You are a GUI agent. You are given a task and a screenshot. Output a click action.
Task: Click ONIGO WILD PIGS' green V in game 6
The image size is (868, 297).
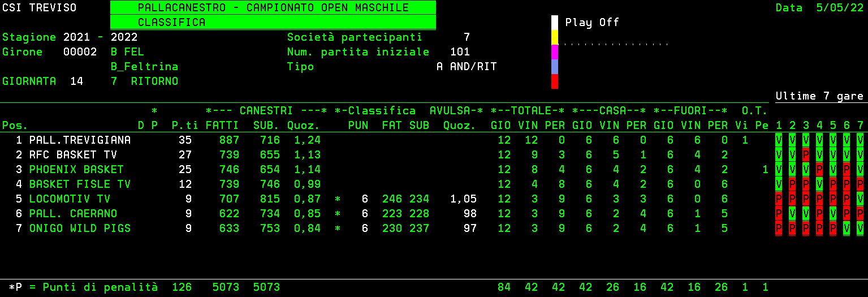coord(846,228)
